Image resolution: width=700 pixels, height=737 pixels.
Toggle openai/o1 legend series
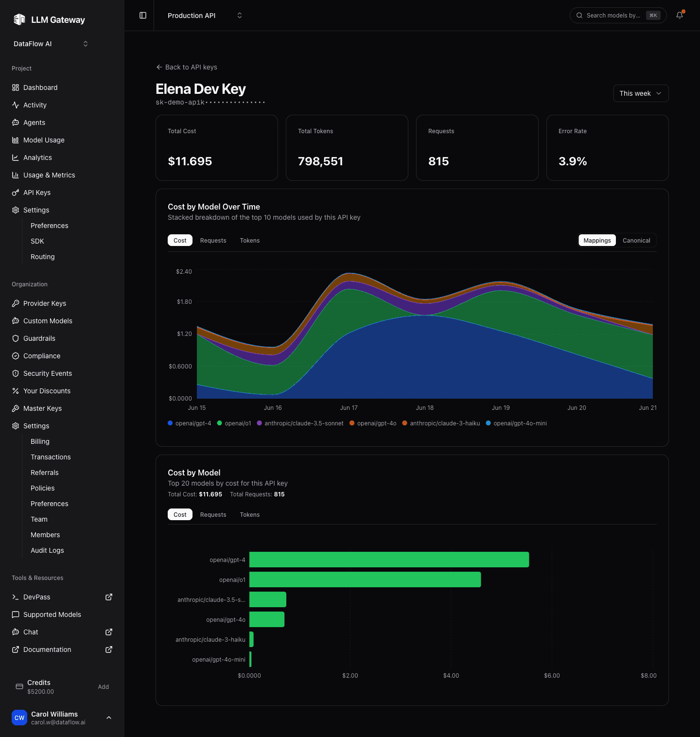[x=234, y=423]
